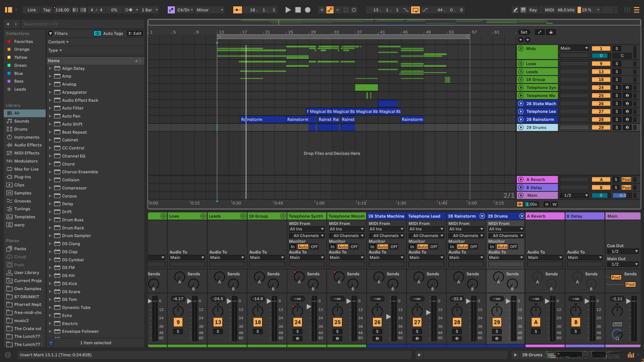Toggle Post on the A Reverb return

(x=626, y=180)
